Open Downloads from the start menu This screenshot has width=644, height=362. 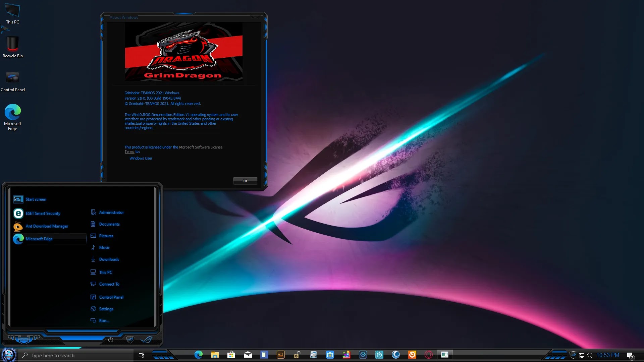tap(109, 259)
